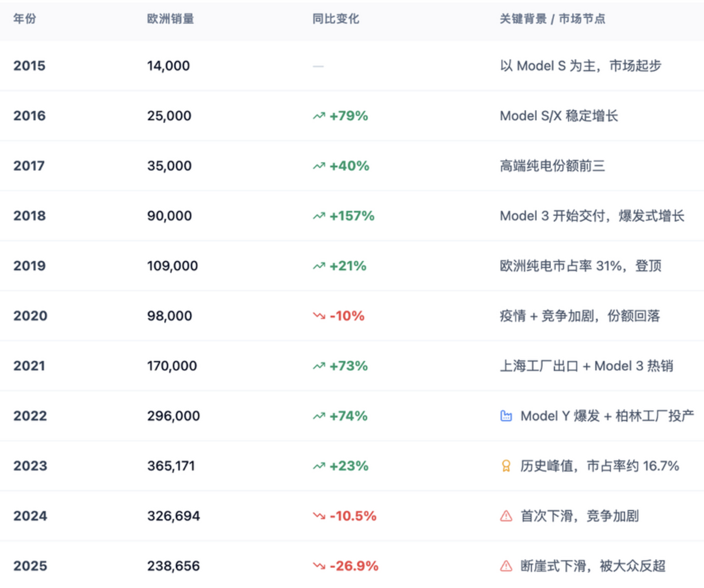
Task: Click the award medal icon beside 历史峰值
Action: (x=506, y=466)
